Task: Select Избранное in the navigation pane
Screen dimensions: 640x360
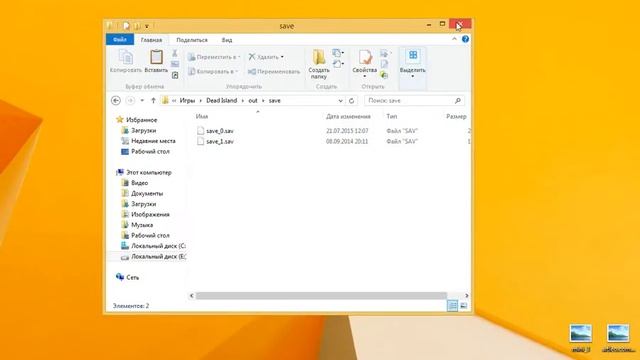Action: (x=141, y=120)
